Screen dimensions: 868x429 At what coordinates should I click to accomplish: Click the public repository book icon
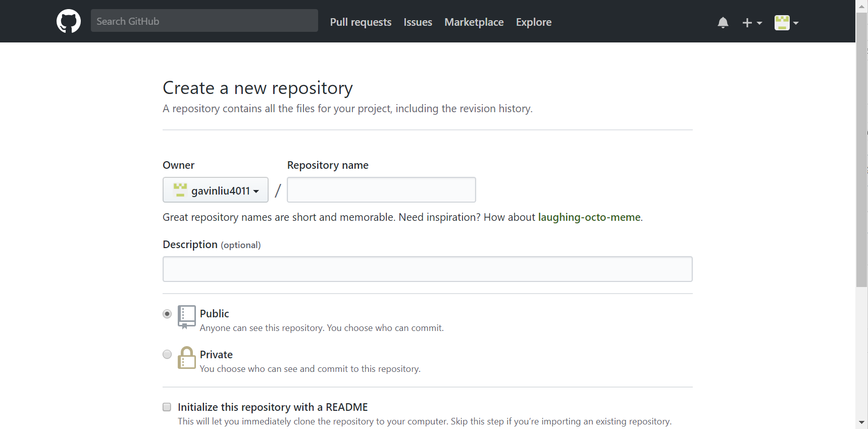(x=186, y=317)
